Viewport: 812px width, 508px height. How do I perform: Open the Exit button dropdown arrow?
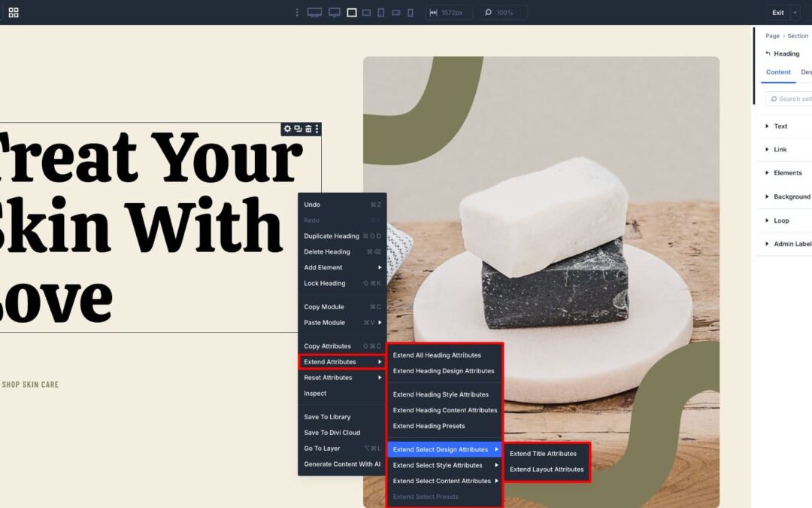point(795,12)
